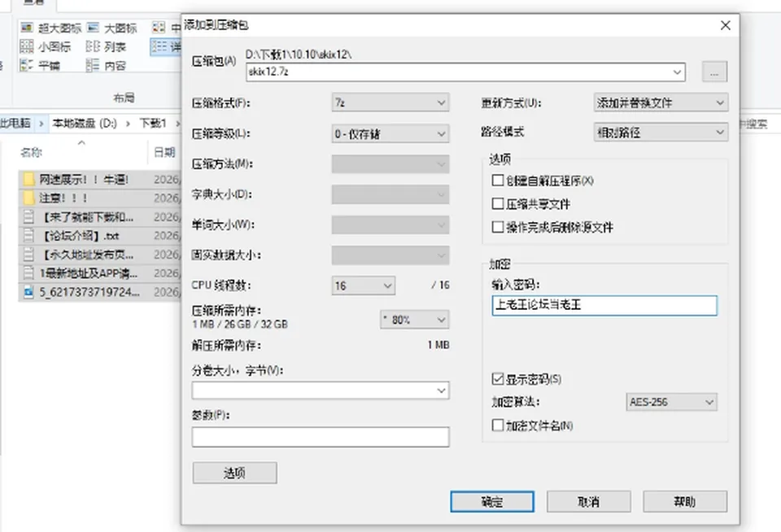The height and width of the screenshot is (532, 781).
Task: Open the 80% memory usage dropdown
Action: pyautogui.click(x=414, y=320)
